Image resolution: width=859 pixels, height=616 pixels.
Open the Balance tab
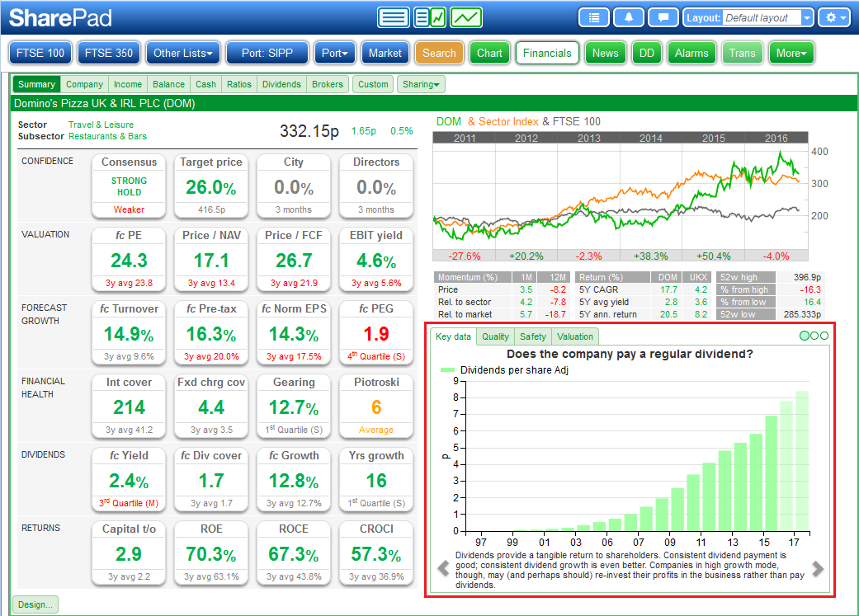pyautogui.click(x=168, y=84)
